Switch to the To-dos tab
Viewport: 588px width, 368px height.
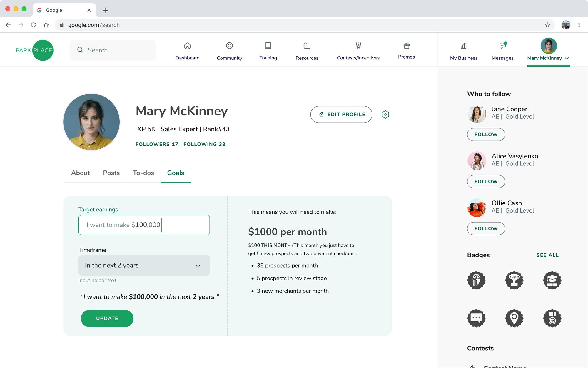pyautogui.click(x=143, y=173)
